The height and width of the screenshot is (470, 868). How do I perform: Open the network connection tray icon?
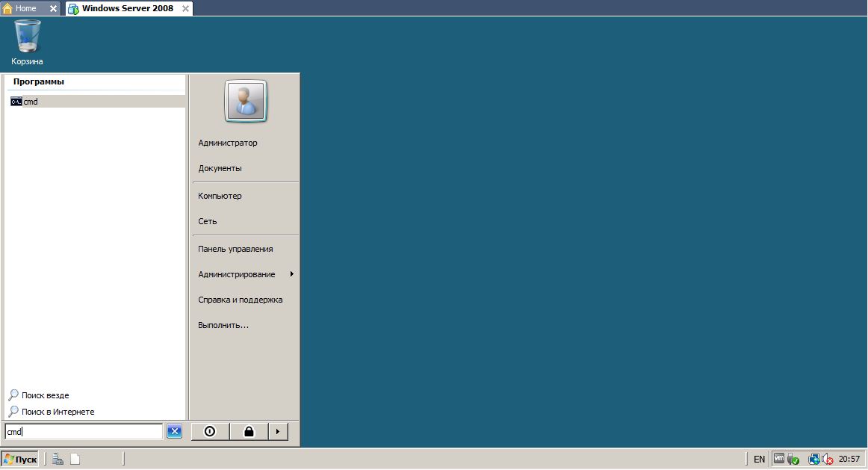[813, 459]
